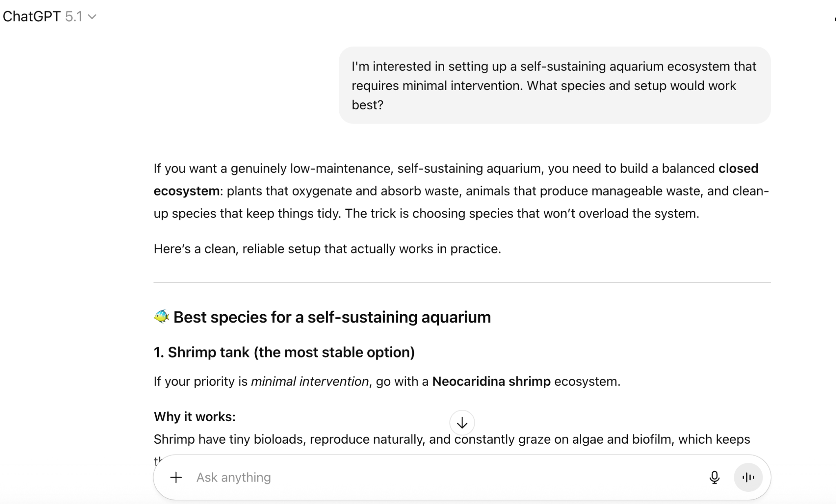Viewport: 836px width, 504px height.
Task: Select the user's aquarium question bubble
Action: (x=554, y=85)
